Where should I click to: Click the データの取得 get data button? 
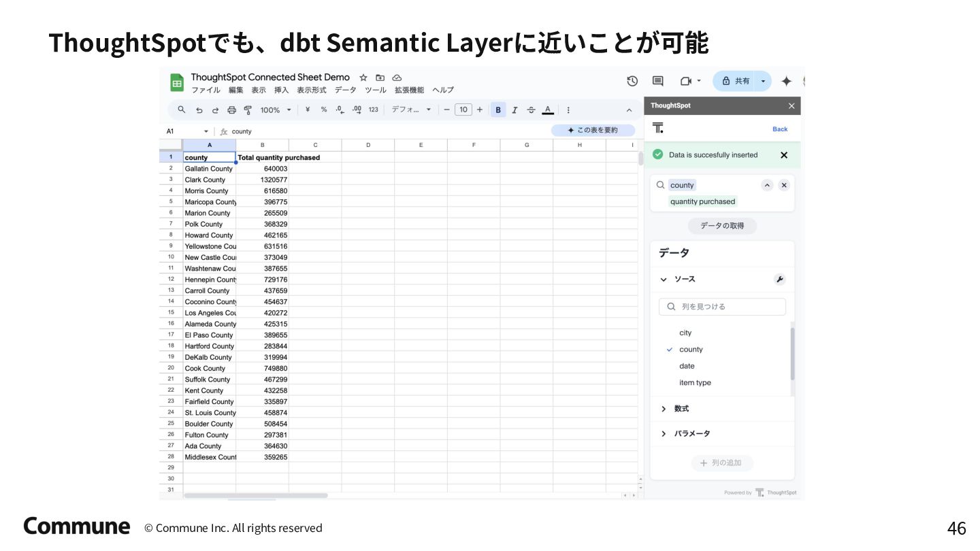(722, 226)
